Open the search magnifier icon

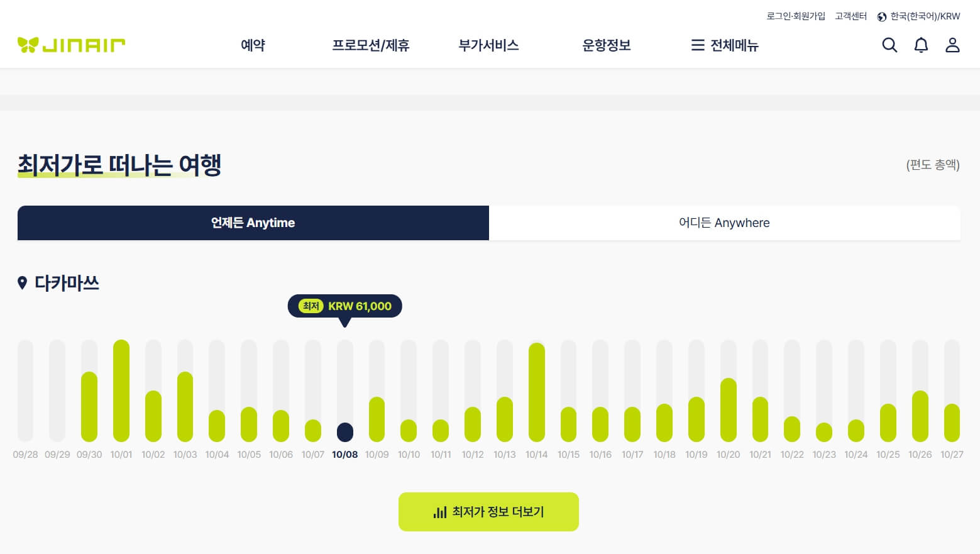click(889, 45)
